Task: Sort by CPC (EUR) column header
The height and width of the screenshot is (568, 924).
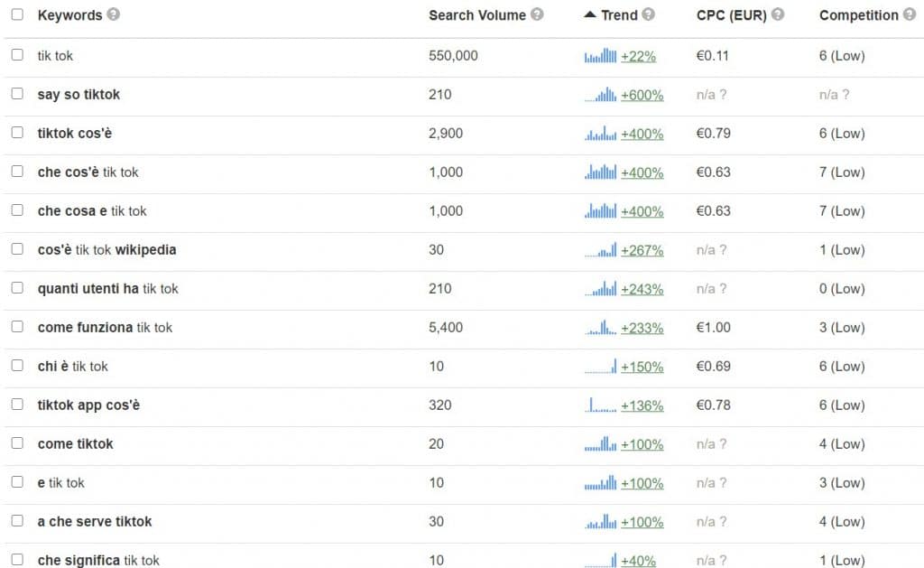Action: [x=731, y=14]
